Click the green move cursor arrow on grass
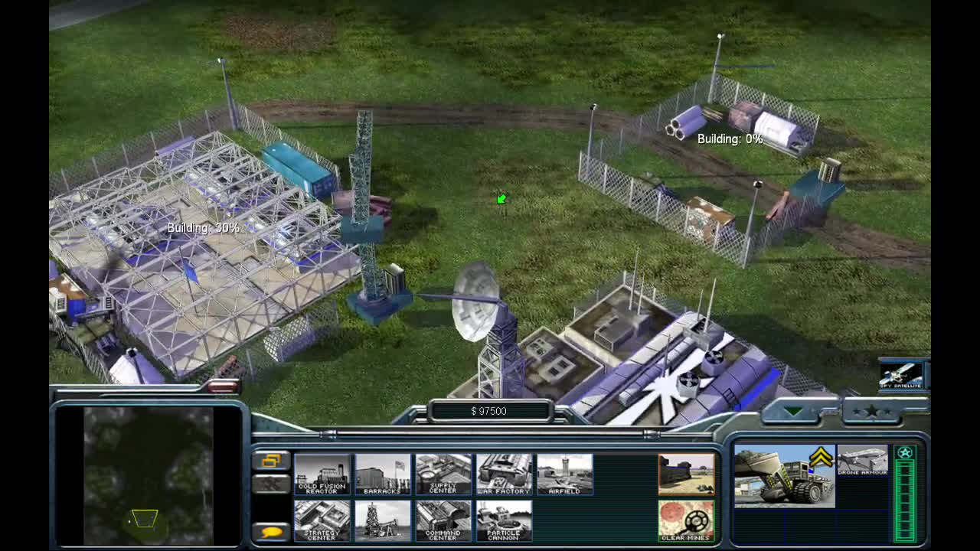Screen dimensions: 980x551 [501, 199]
